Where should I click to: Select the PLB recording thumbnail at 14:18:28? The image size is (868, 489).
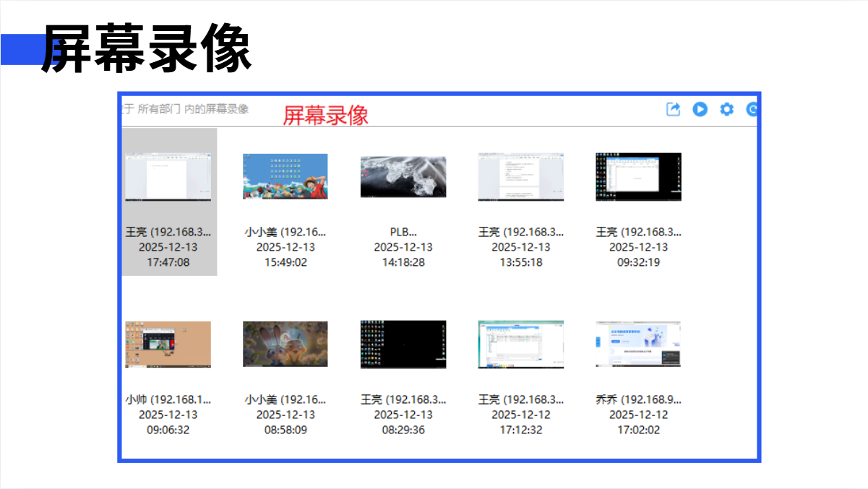point(403,176)
